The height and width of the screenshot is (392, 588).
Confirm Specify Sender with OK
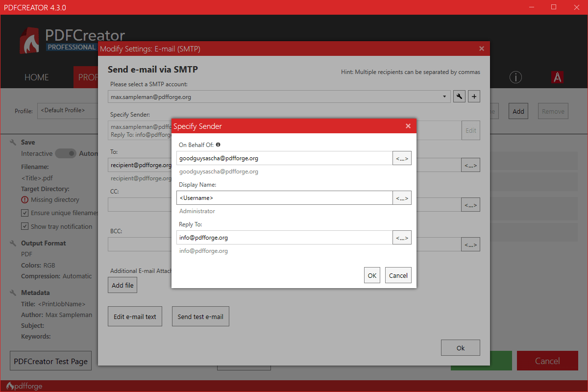[372, 275]
